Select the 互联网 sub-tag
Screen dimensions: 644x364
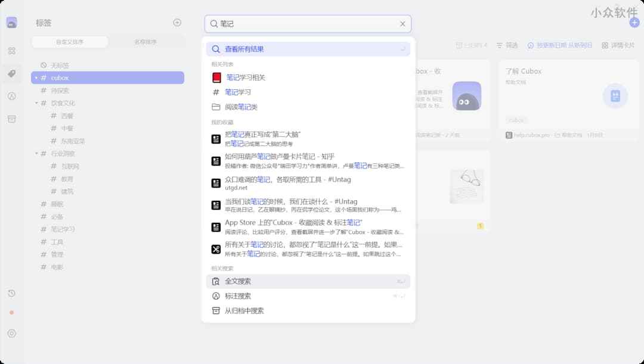coord(107,166)
